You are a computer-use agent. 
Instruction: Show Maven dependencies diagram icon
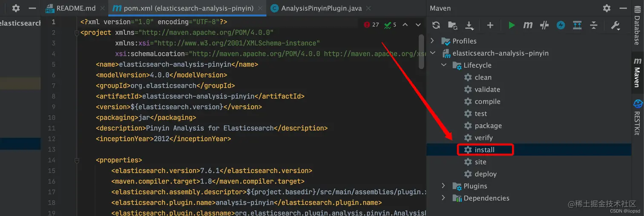tap(577, 25)
